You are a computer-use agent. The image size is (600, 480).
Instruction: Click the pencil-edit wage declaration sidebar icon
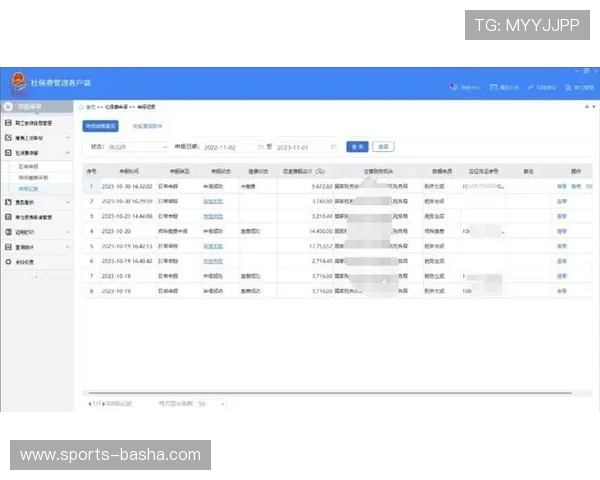pos(8,137)
